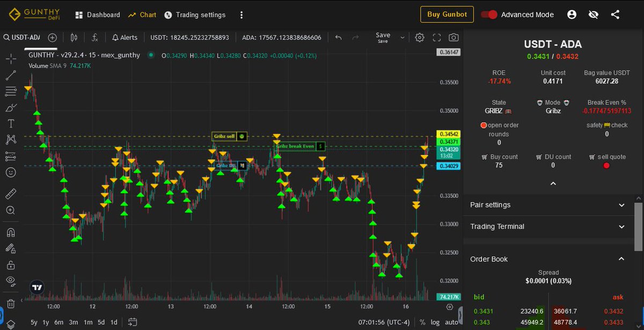Toggle lock all drawing tools

point(11,265)
